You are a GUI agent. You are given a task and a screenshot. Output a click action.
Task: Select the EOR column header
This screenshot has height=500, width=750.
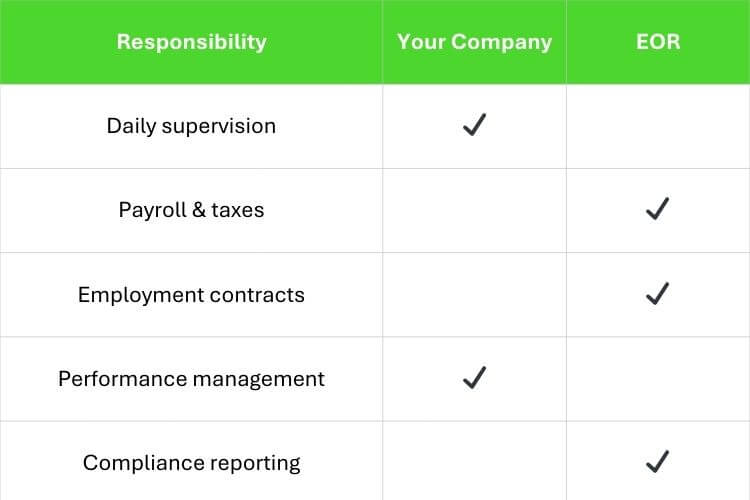[657, 42]
